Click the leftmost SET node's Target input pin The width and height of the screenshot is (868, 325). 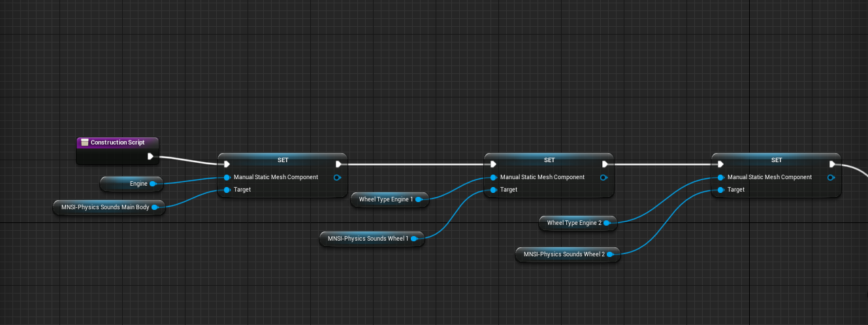pos(227,190)
